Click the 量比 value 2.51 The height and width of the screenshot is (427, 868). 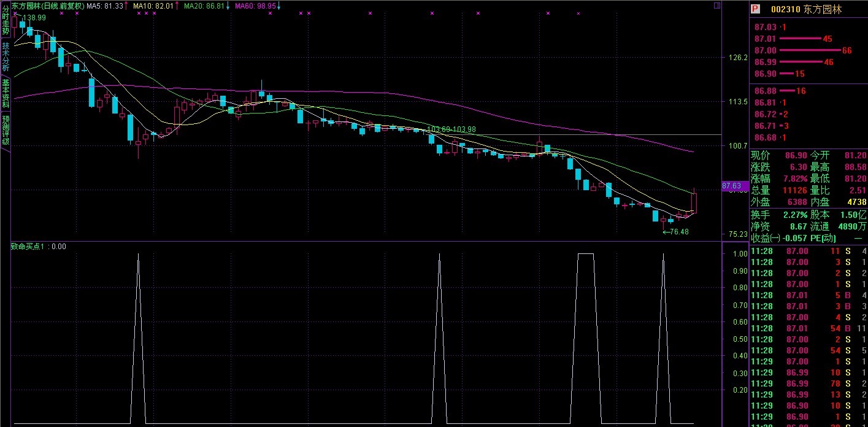point(858,191)
